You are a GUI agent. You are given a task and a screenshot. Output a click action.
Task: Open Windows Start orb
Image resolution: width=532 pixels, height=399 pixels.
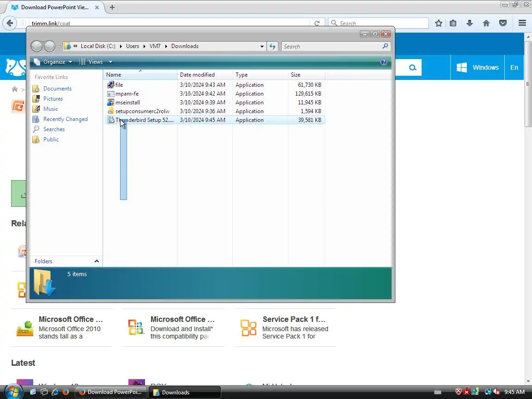point(13,392)
